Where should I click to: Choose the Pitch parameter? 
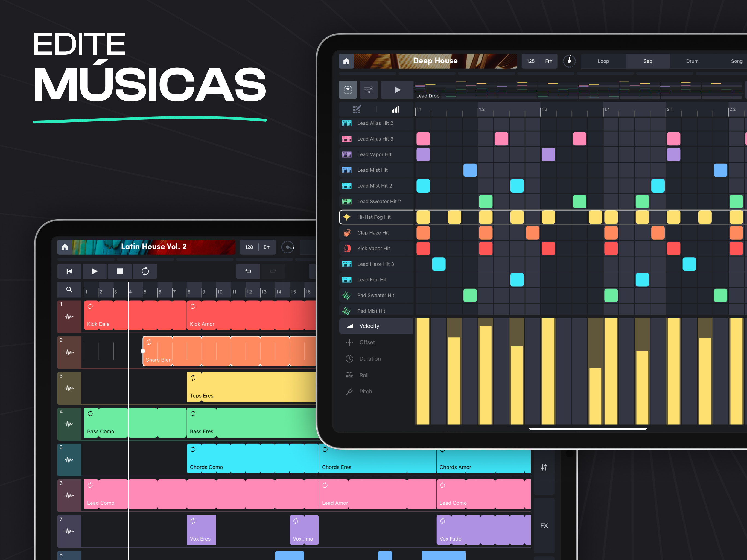[376, 392]
